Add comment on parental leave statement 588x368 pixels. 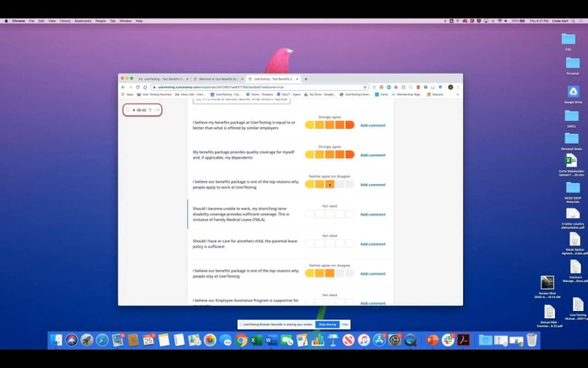coord(373,244)
